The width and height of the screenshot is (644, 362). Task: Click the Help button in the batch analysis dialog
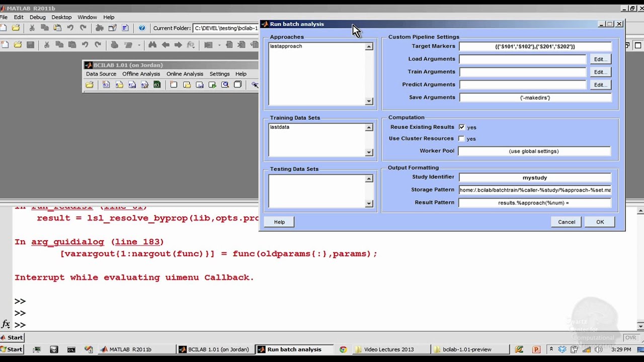[279, 222]
